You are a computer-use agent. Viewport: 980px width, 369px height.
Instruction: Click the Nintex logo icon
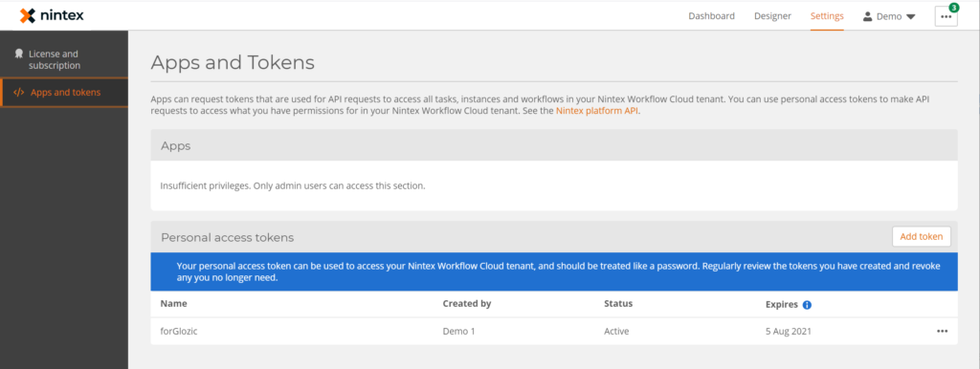click(x=28, y=15)
